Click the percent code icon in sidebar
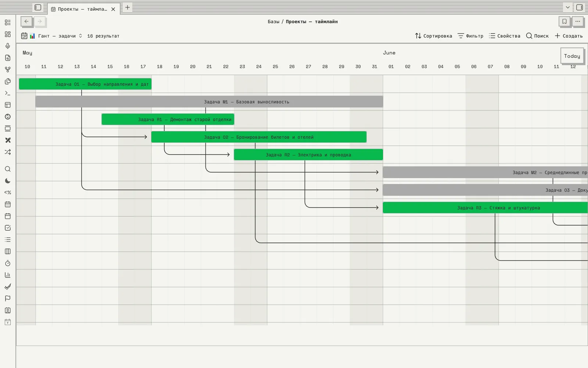Viewport: 588px width, 368px height. [x=8, y=192]
